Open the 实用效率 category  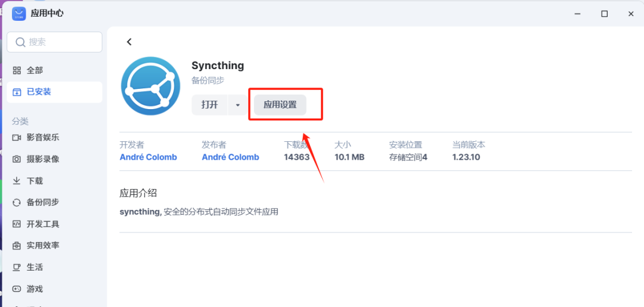54,246
